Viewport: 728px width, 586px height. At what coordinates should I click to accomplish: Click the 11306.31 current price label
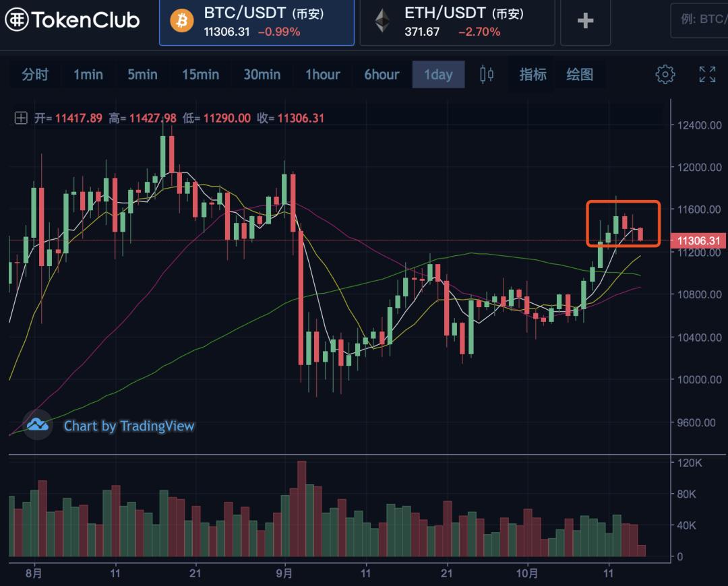[698, 240]
